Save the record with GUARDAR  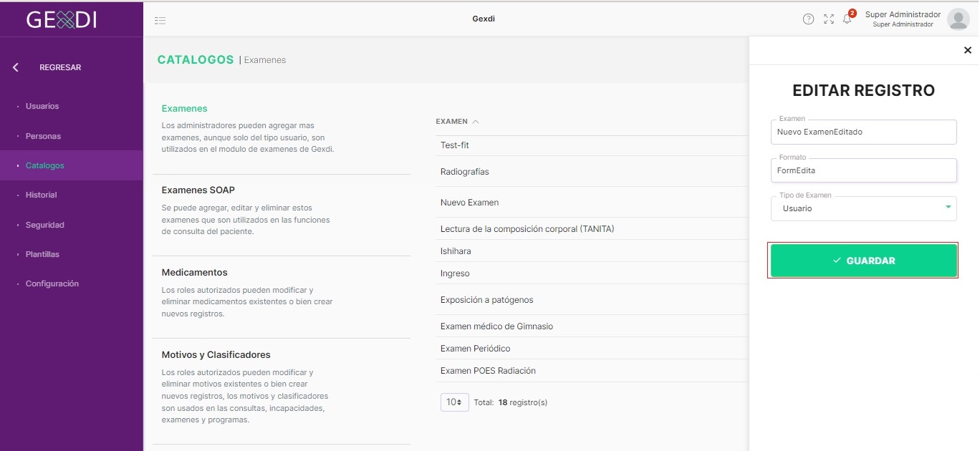point(863,261)
